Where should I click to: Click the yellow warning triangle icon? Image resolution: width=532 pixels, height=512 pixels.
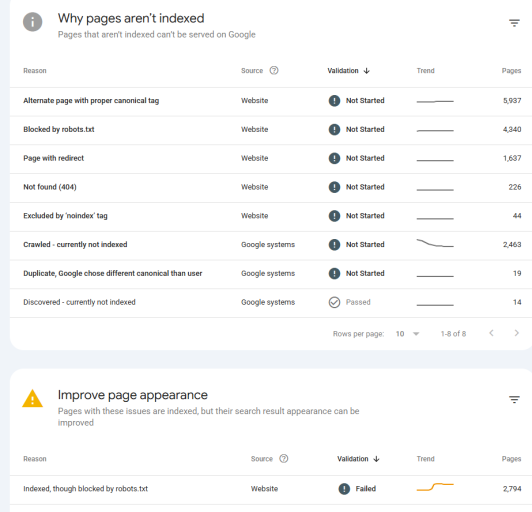pos(32,398)
